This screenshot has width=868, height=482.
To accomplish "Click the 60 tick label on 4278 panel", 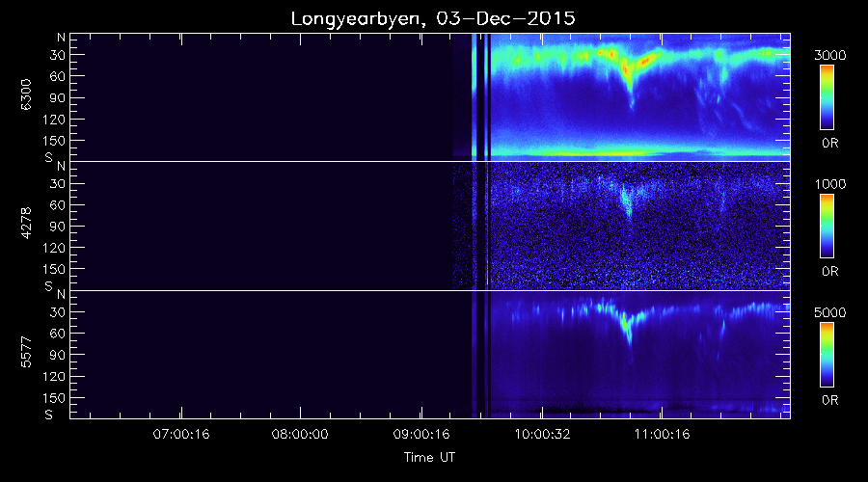I will click(57, 205).
